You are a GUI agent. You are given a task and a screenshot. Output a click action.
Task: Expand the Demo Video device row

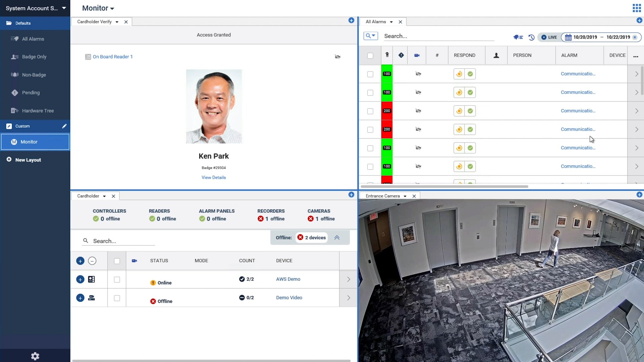click(x=80, y=298)
